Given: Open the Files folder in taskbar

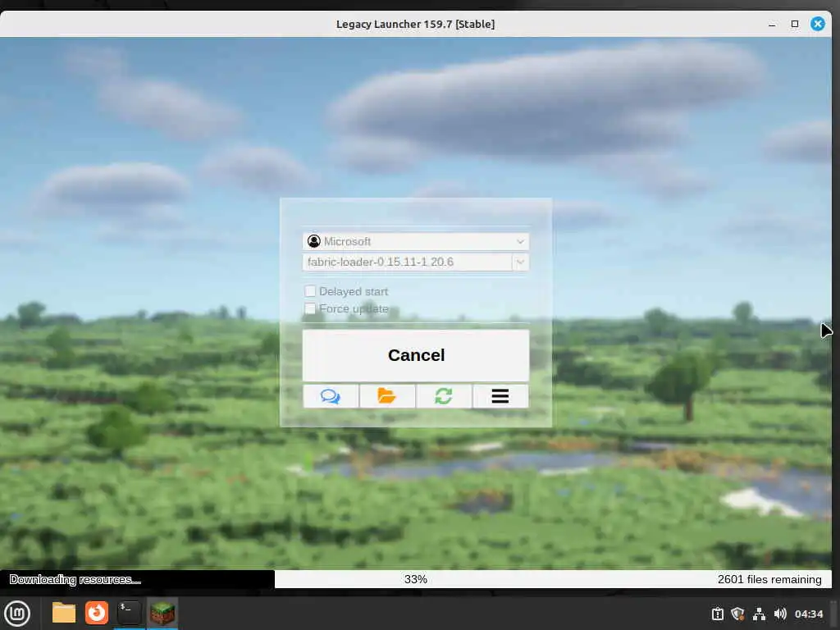Looking at the screenshot, I should coord(64,613).
